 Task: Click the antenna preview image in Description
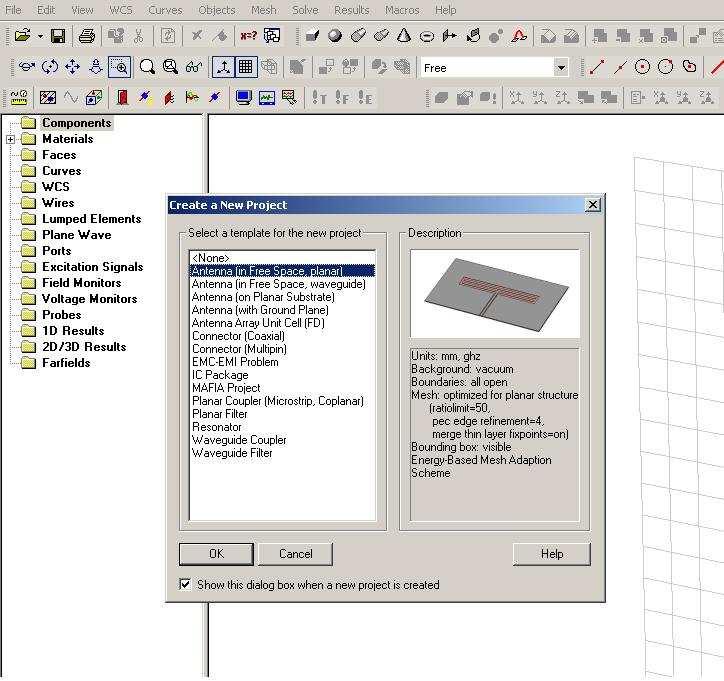[495, 294]
